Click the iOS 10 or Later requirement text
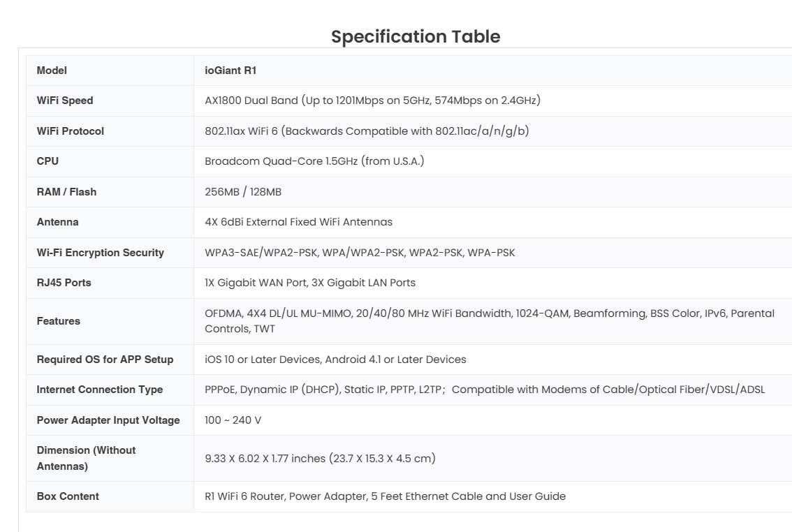This screenshot has height=532, width=792. [335, 360]
